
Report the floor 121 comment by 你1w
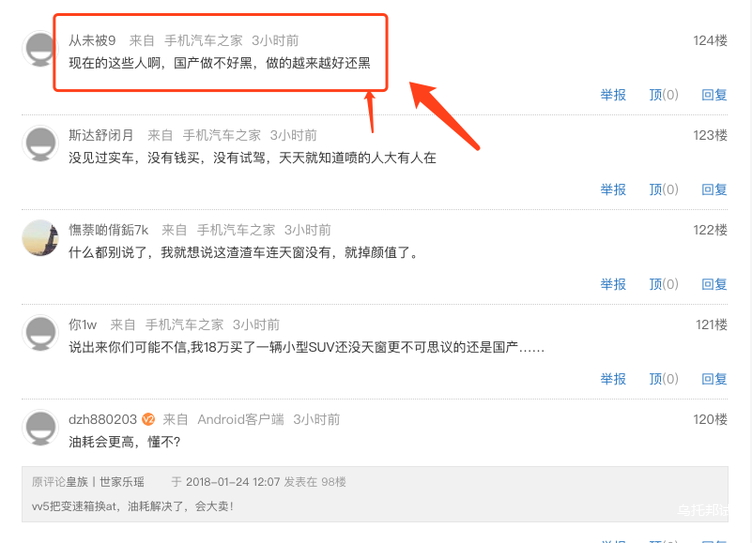(613, 379)
